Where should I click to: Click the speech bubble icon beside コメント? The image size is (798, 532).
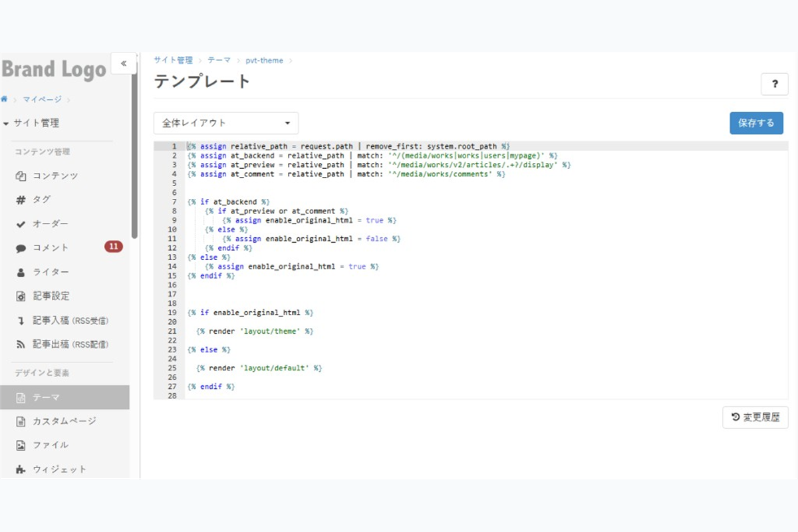click(x=20, y=248)
